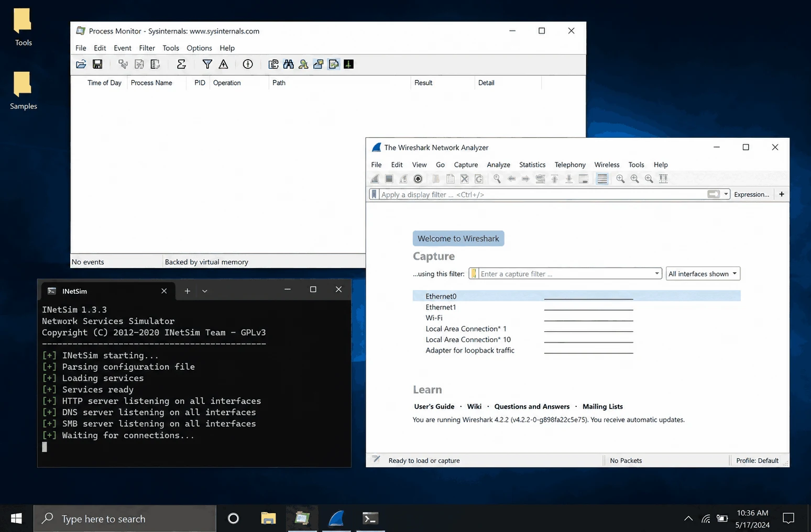811x532 pixels.
Task: Click the Resize columns icon in Wireshark
Action: (x=663, y=179)
